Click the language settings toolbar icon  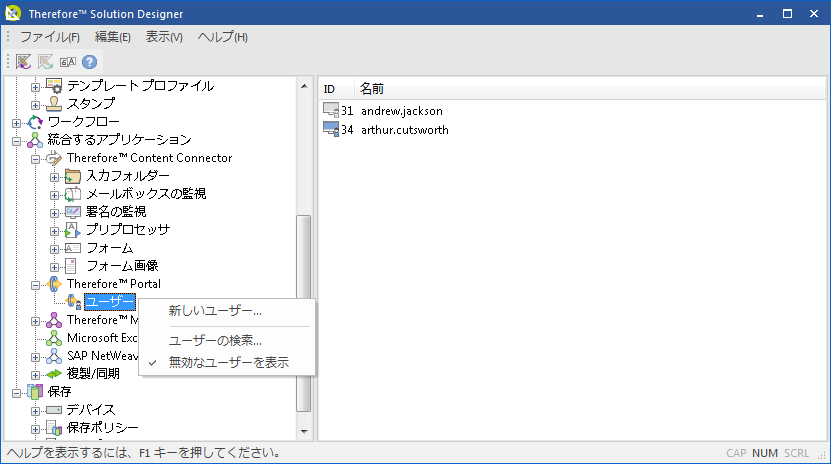(x=68, y=62)
